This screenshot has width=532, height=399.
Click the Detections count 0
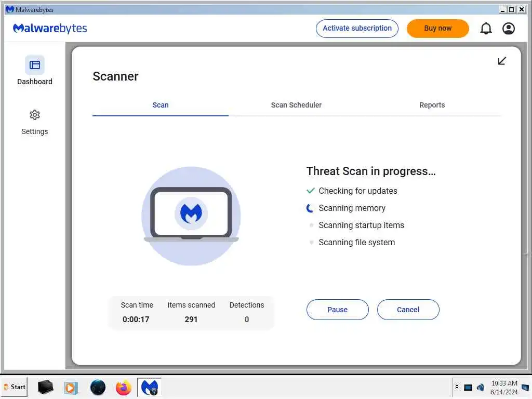tap(247, 320)
